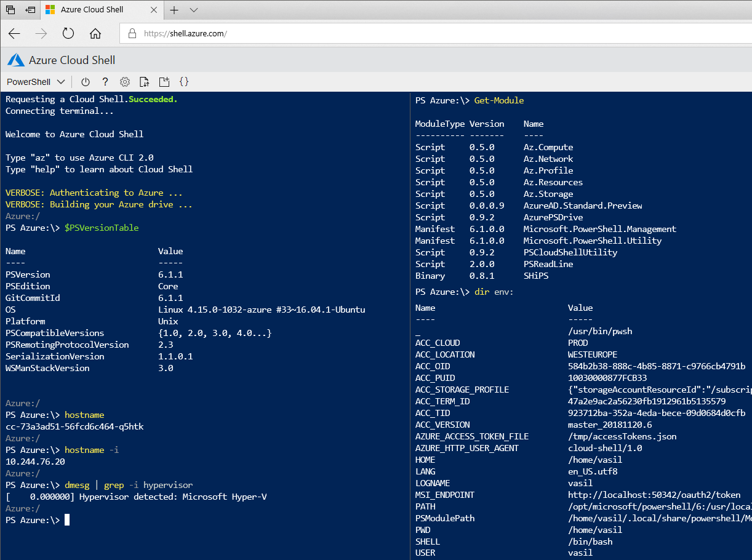Click the shell.azure.com address field
752x560 pixels.
[x=436, y=34]
